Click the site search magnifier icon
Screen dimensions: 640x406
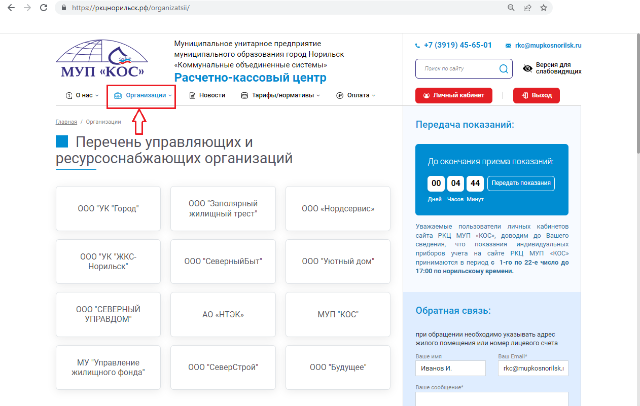click(x=506, y=69)
